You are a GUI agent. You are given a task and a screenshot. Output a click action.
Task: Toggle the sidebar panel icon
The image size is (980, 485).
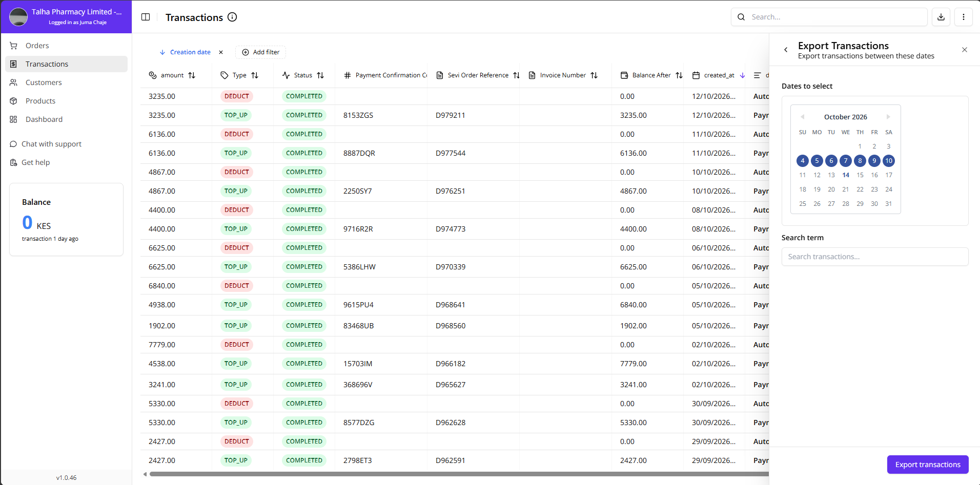pos(146,17)
